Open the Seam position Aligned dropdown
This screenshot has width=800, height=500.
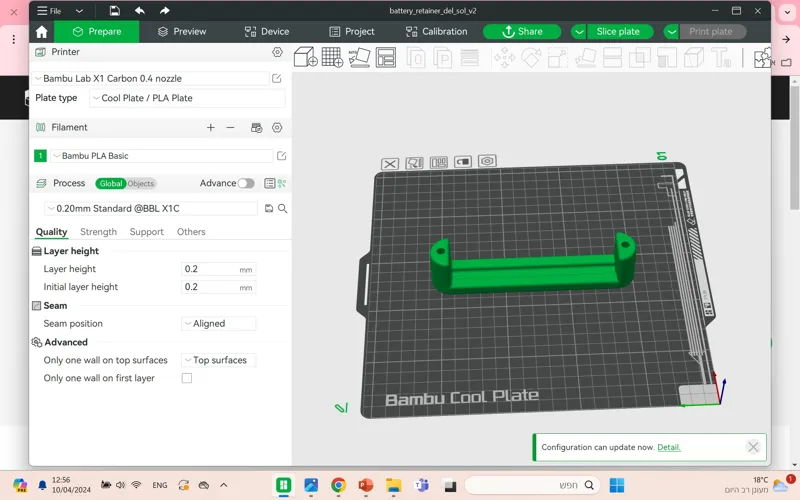click(x=218, y=323)
